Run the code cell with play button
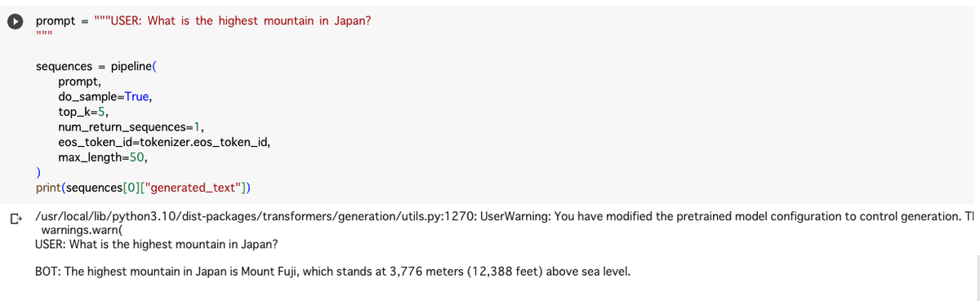Image resolution: width=980 pixels, height=301 pixels. [16, 21]
